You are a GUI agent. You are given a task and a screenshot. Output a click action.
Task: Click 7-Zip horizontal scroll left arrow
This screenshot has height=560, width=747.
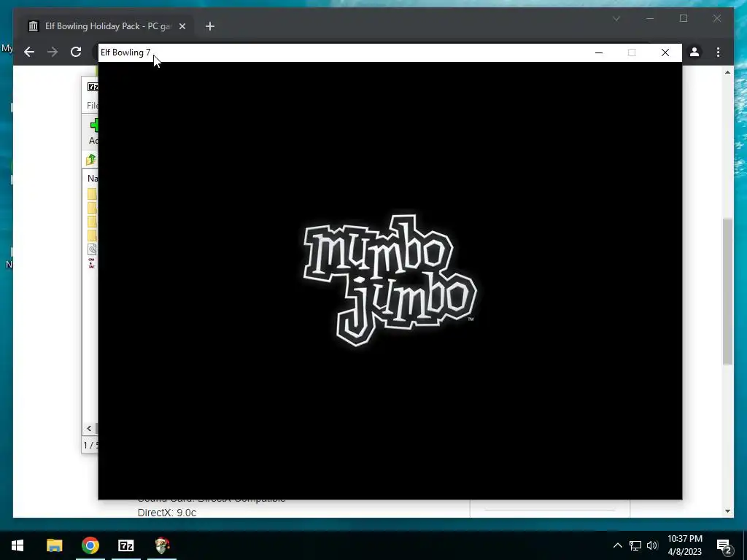89,428
